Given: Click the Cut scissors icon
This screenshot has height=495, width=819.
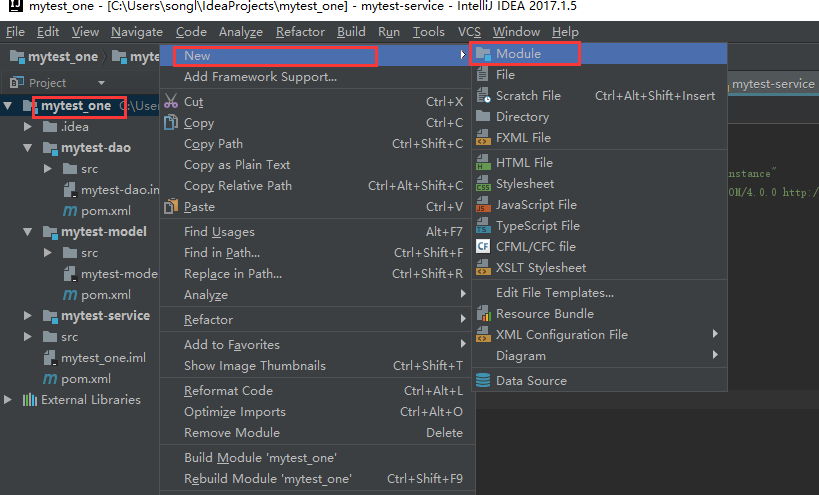Looking at the screenshot, I should pyautogui.click(x=171, y=101).
